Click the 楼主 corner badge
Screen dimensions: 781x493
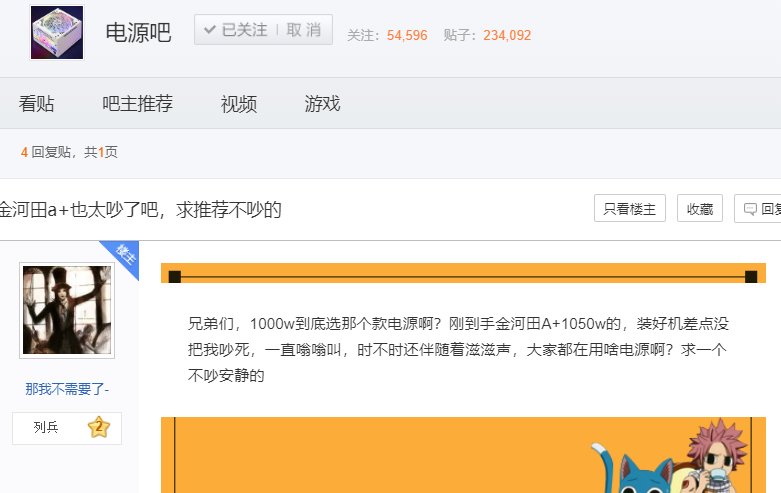point(123,255)
